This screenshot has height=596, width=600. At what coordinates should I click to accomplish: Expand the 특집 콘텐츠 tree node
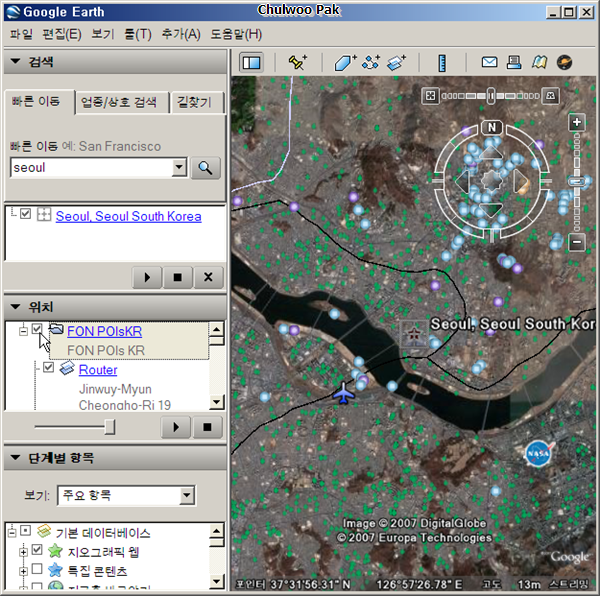pos(23,572)
